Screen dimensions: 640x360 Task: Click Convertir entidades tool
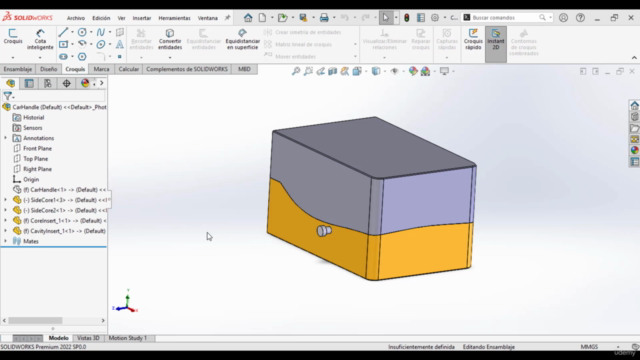(x=170, y=39)
